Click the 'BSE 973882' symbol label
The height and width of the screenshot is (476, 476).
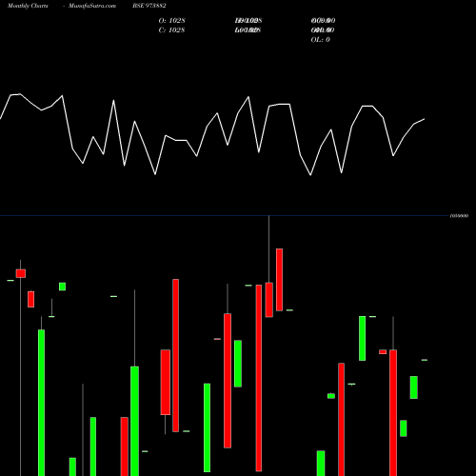[149, 6]
